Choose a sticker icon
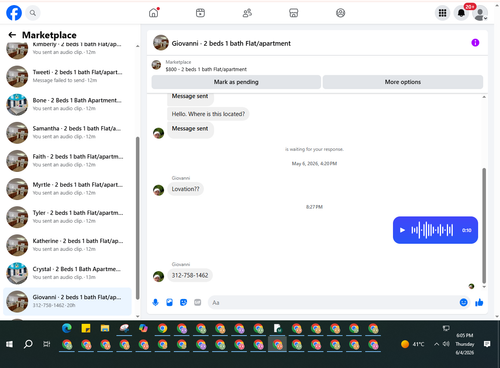Image resolution: width=500 pixels, height=368 pixels. pyautogui.click(x=183, y=302)
